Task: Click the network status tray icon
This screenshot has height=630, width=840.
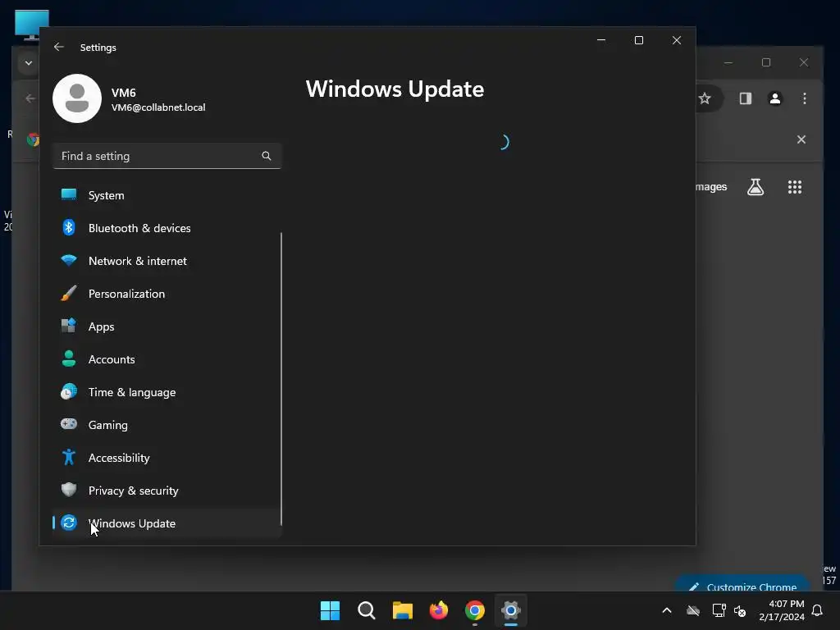Action: point(719,610)
